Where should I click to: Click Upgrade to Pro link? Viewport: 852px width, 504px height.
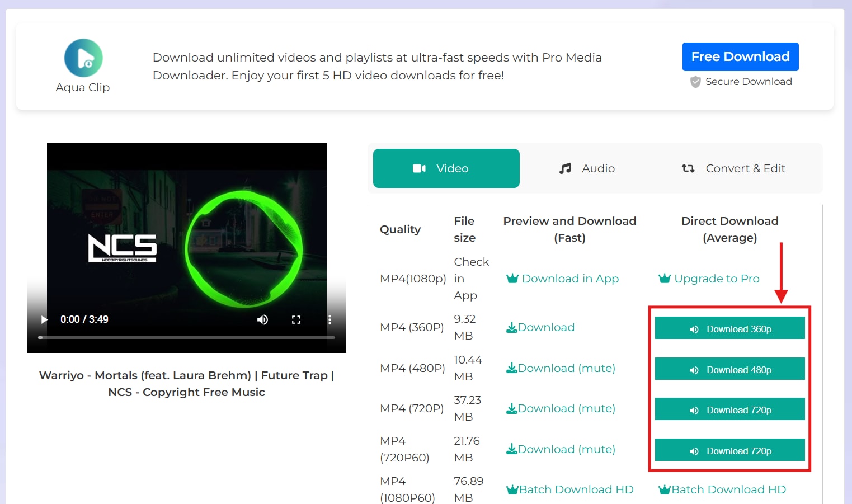[709, 279]
